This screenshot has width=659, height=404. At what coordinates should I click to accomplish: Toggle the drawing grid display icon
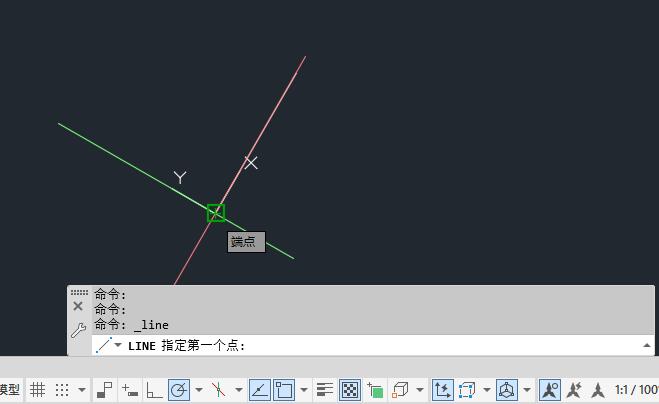37,390
